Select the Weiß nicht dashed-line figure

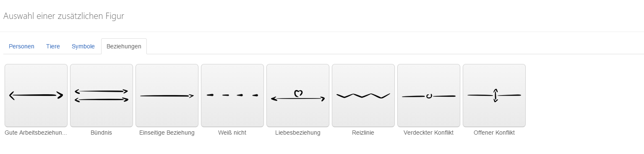coord(232,96)
